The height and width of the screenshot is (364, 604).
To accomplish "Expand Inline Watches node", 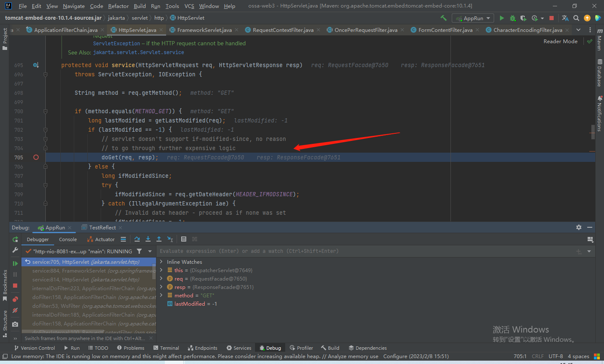I will coord(161,262).
